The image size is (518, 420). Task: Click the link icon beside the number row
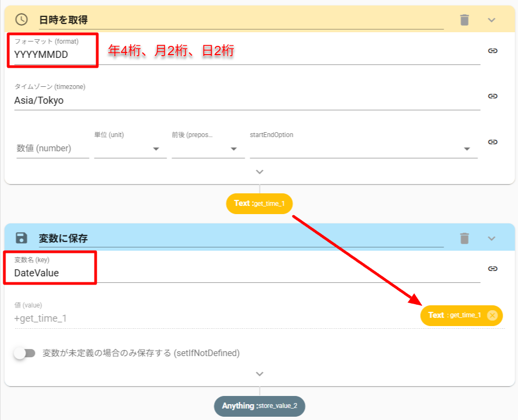(492, 141)
